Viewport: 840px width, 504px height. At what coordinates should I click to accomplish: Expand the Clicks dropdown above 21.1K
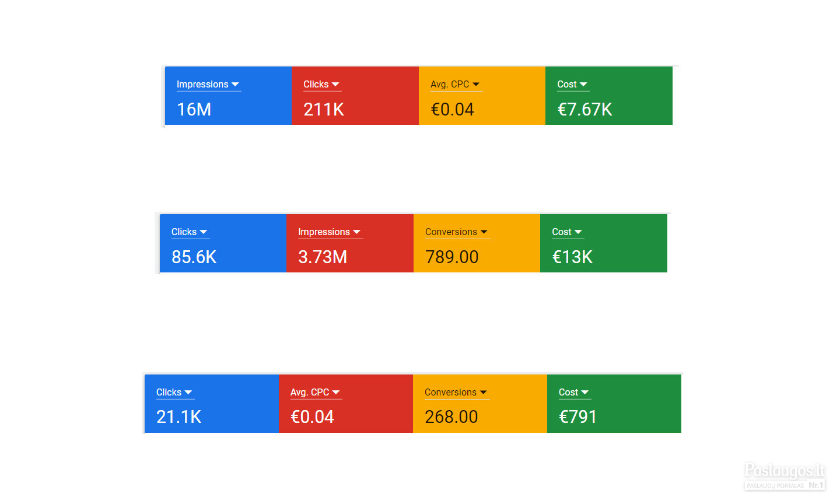(x=174, y=393)
